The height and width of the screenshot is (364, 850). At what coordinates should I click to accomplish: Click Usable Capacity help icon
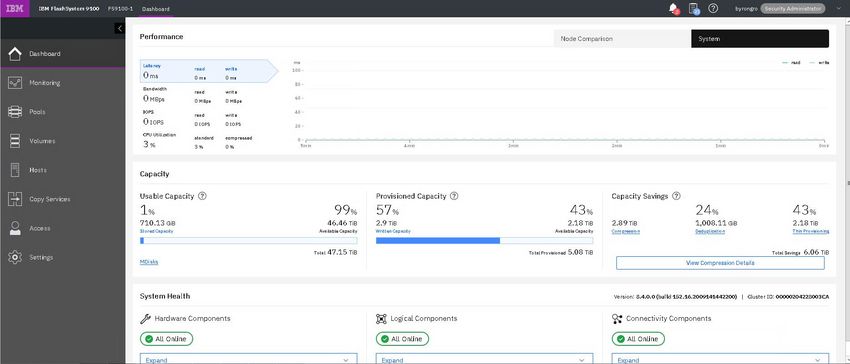[x=202, y=196]
